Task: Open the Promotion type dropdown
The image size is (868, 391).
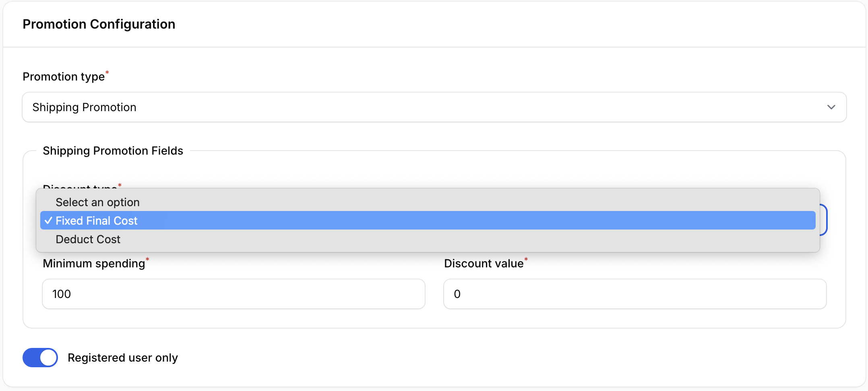Action: tap(434, 107)
